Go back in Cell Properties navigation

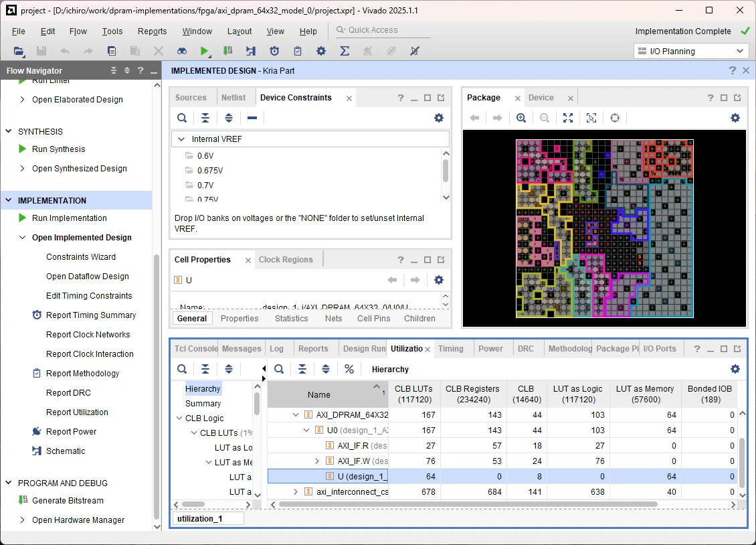coord(393,280)
